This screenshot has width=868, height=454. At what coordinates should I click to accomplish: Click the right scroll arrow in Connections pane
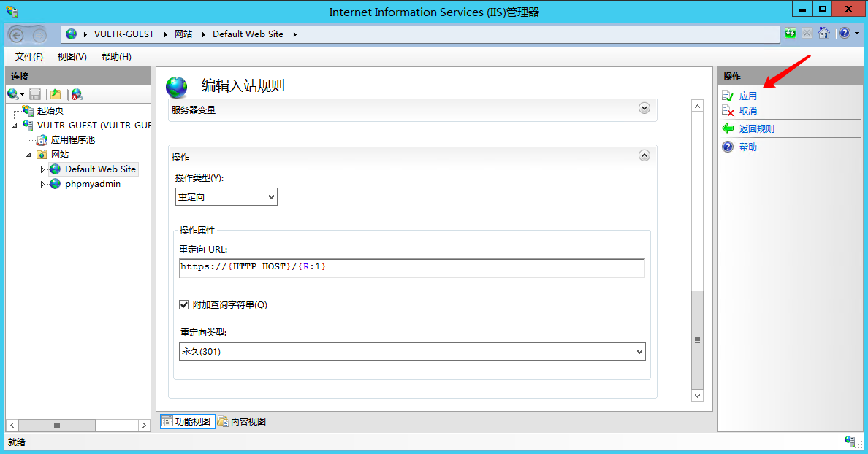point(144,425)
